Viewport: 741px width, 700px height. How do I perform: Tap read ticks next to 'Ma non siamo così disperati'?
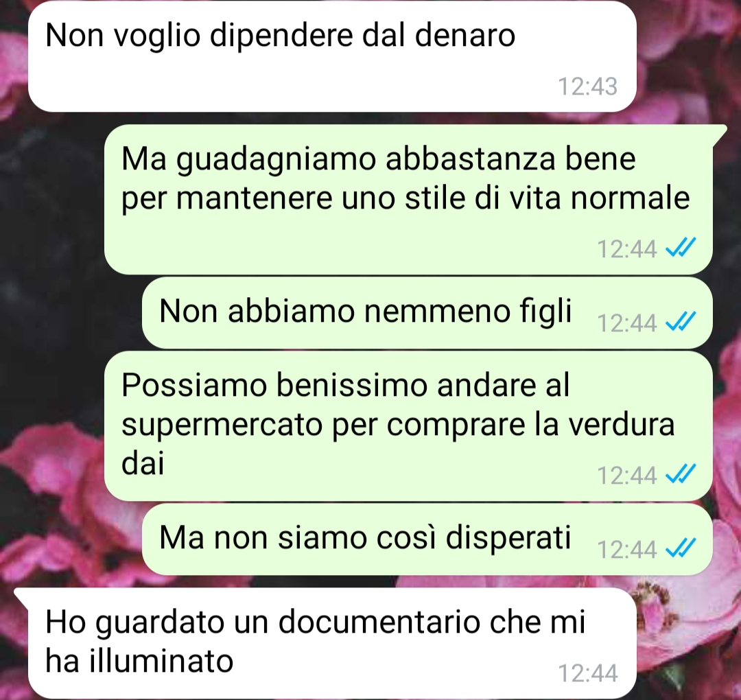[681, 548]
